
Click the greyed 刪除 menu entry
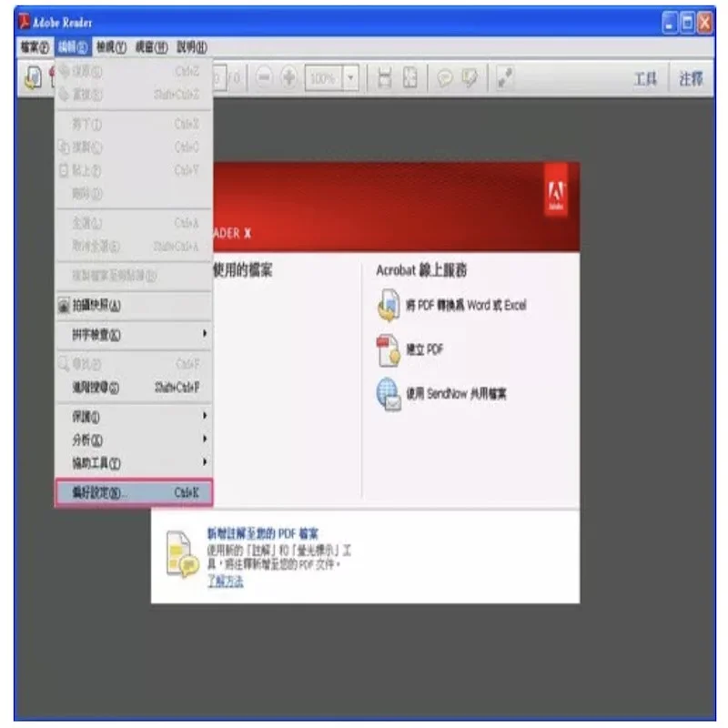point(134,194)
